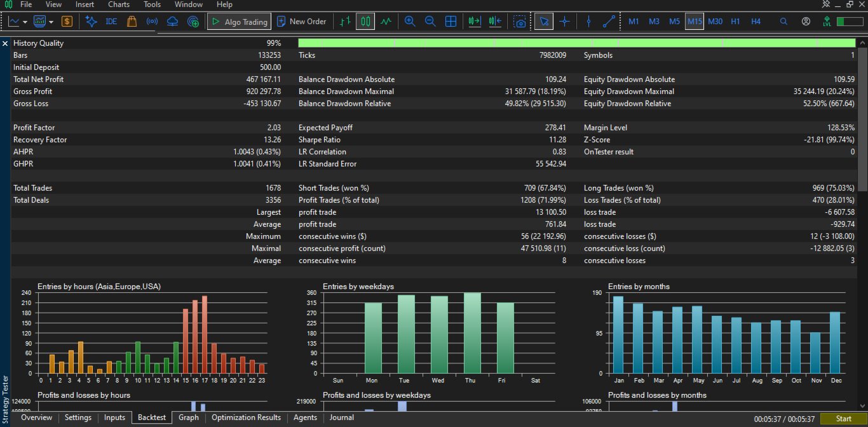The image size is (868, 427).
Task: Select the M15 timeframe
Action: pyautogui.click(x=695, y=21)
